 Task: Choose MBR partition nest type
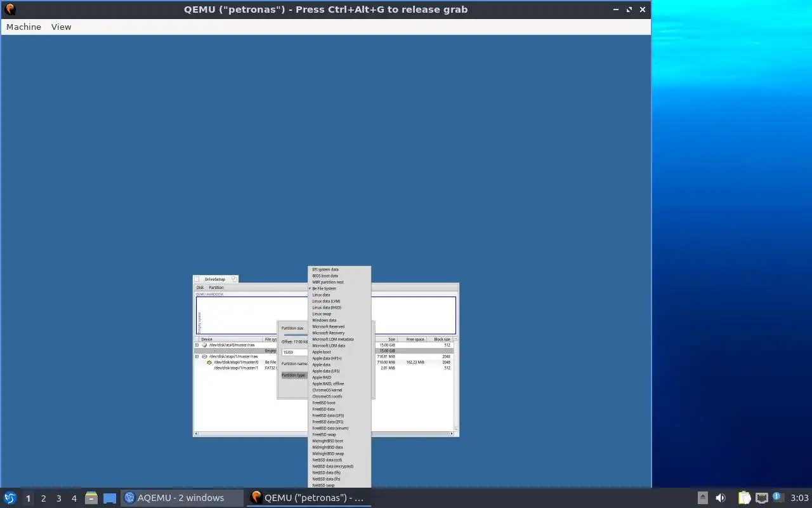[339, 282]
